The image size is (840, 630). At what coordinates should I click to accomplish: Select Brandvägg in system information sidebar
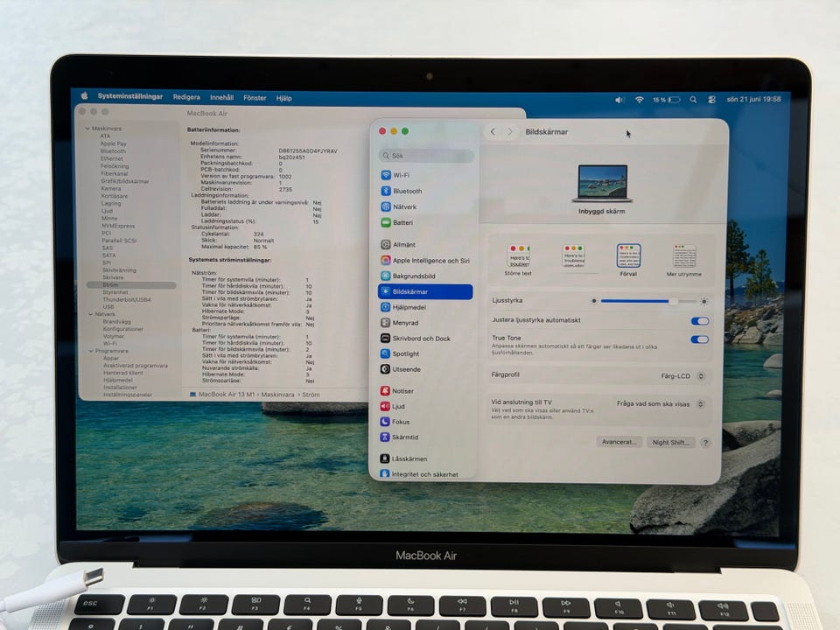[116, 321]
